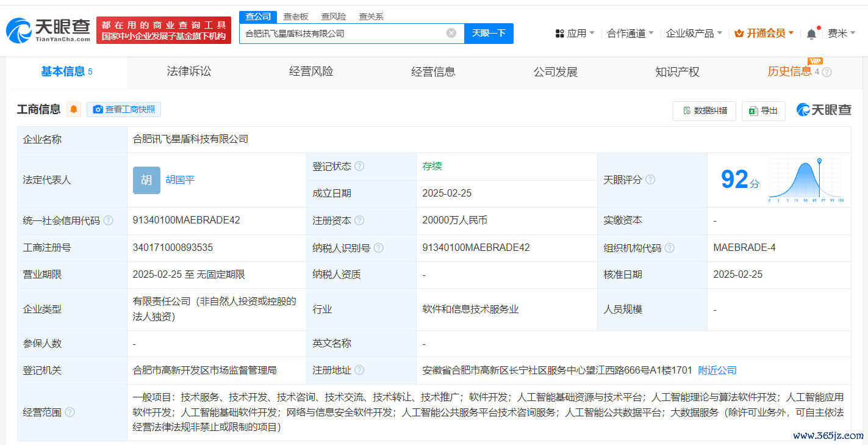Open the 费米 user account dropdown

click(842, 34)
